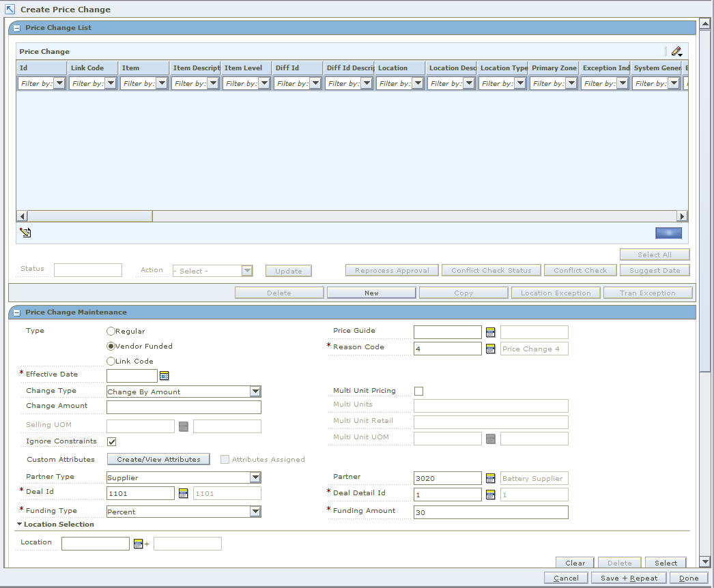Click the page vertical scroll up arrow
714x588 pixels.
point(705,23)
